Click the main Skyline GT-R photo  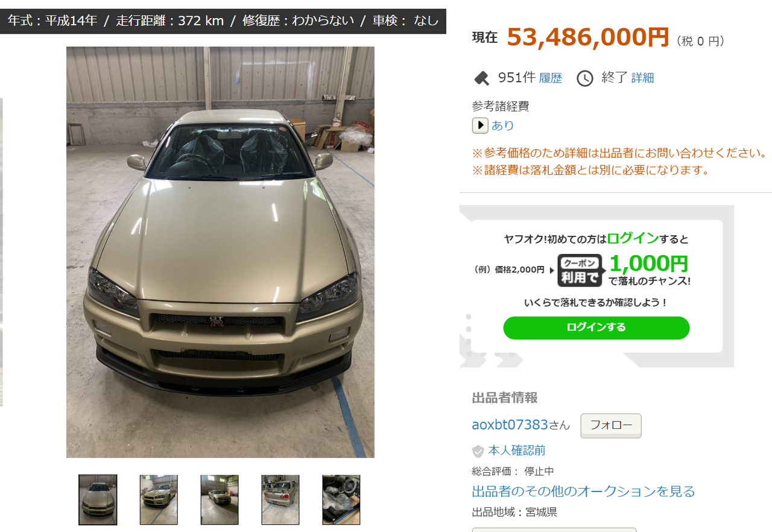click(x=220, y=252)
